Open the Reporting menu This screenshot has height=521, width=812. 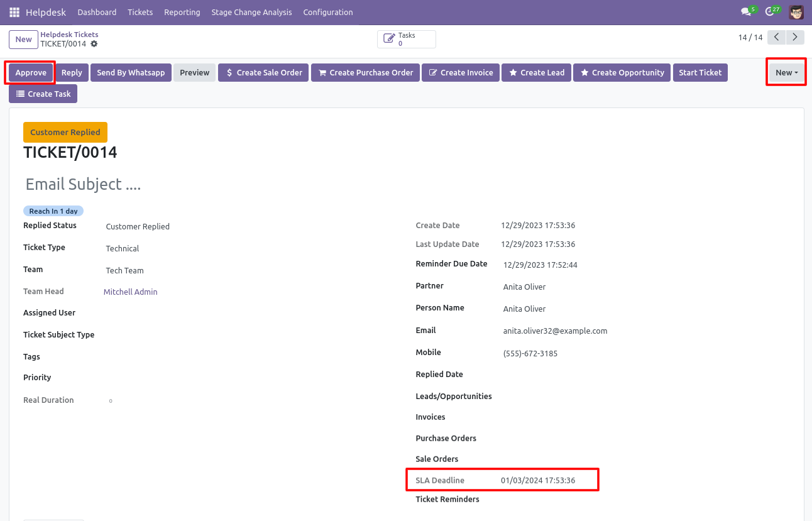click(x=182, y=13)
